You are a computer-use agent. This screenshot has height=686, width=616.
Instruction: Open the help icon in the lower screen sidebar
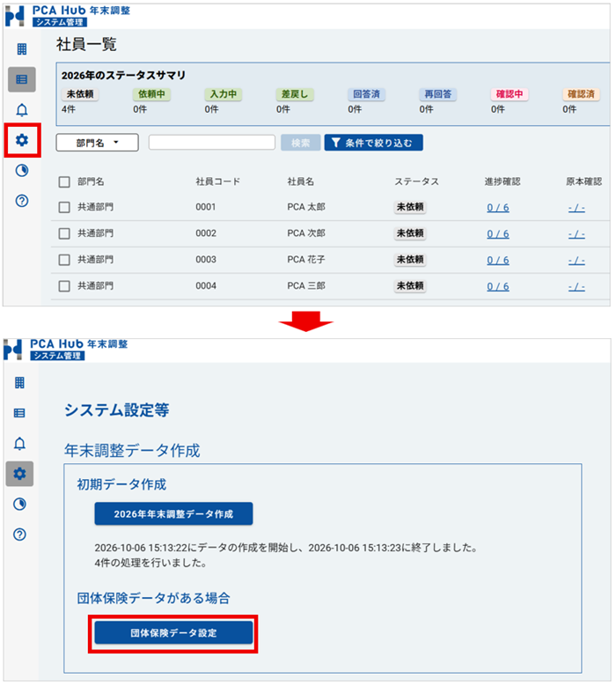coord(19,535)
